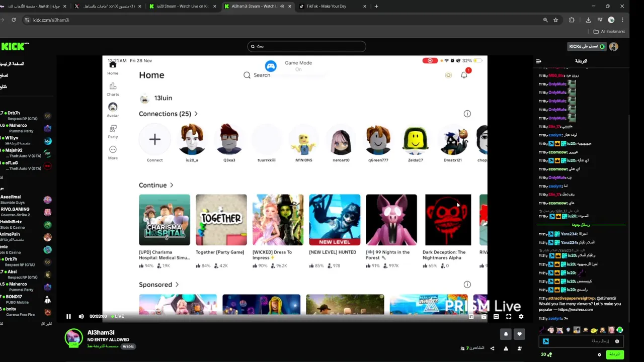
Task: Open browser downloads icon
Action: pyautogui.click(x=588, y=20)
